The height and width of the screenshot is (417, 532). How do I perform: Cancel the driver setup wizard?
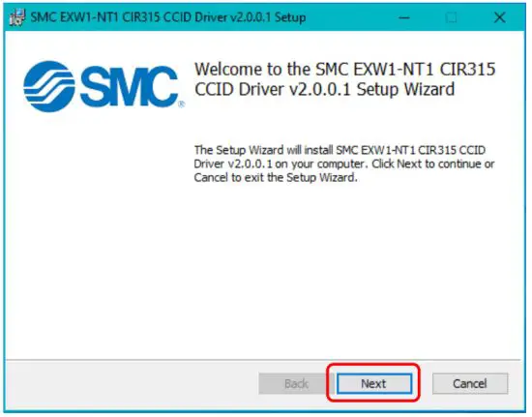tap(470, 383)
